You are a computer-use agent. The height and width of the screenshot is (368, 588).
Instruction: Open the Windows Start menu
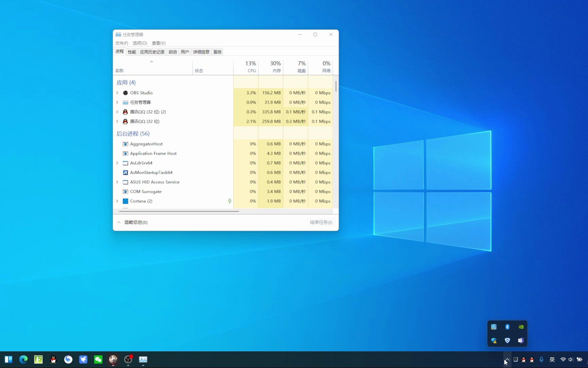(9, 359)
